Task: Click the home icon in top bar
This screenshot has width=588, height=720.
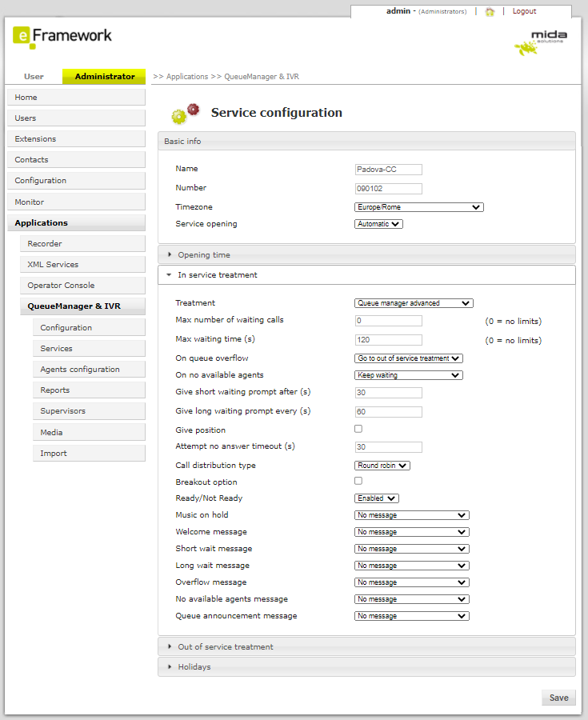Action: (x=490, y=11)
